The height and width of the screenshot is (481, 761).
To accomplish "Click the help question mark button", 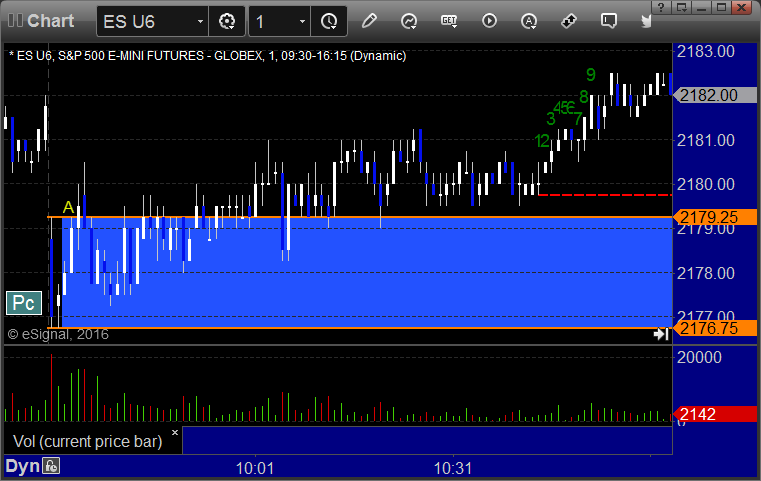I will (661, 7).
